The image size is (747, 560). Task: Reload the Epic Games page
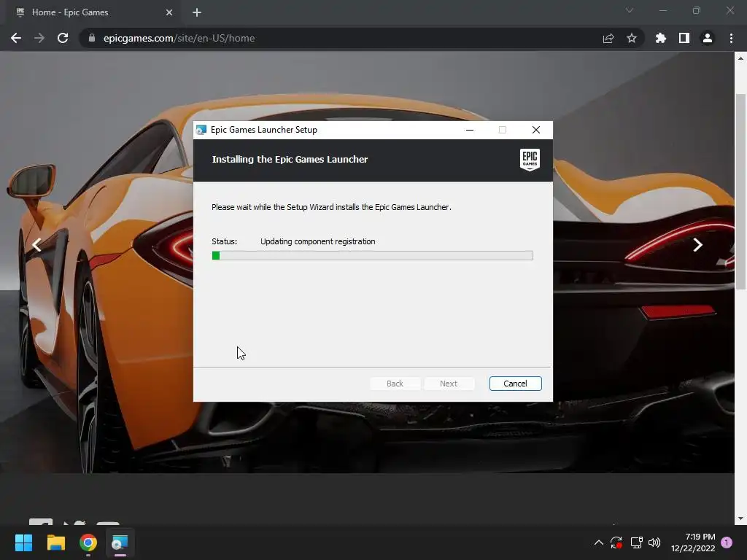63,38
